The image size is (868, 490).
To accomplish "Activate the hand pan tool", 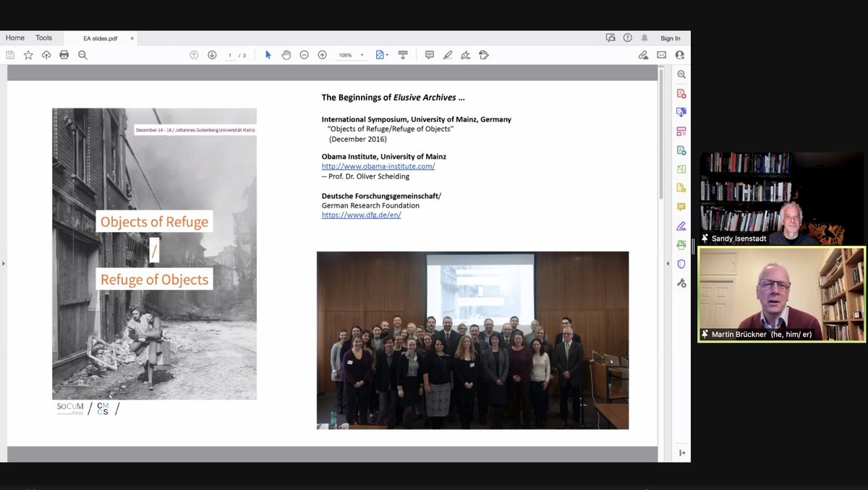I will [286, 55].
